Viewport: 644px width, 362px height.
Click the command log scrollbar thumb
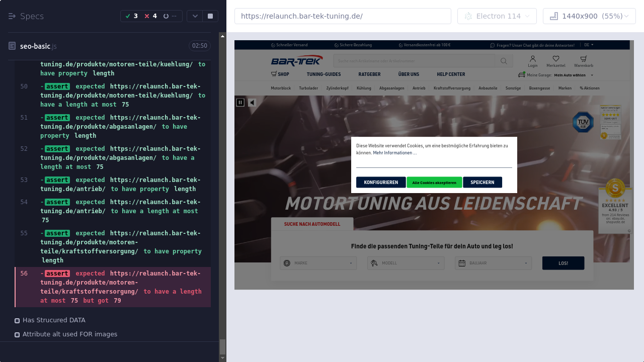(x=222, y=347)
